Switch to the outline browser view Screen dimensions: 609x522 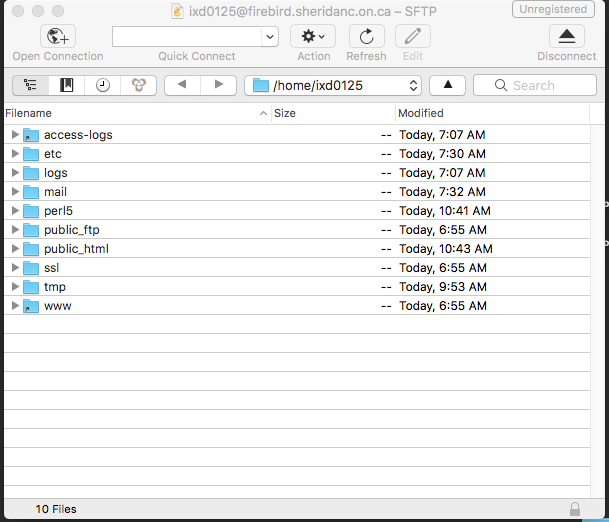(x=29, y=85)
